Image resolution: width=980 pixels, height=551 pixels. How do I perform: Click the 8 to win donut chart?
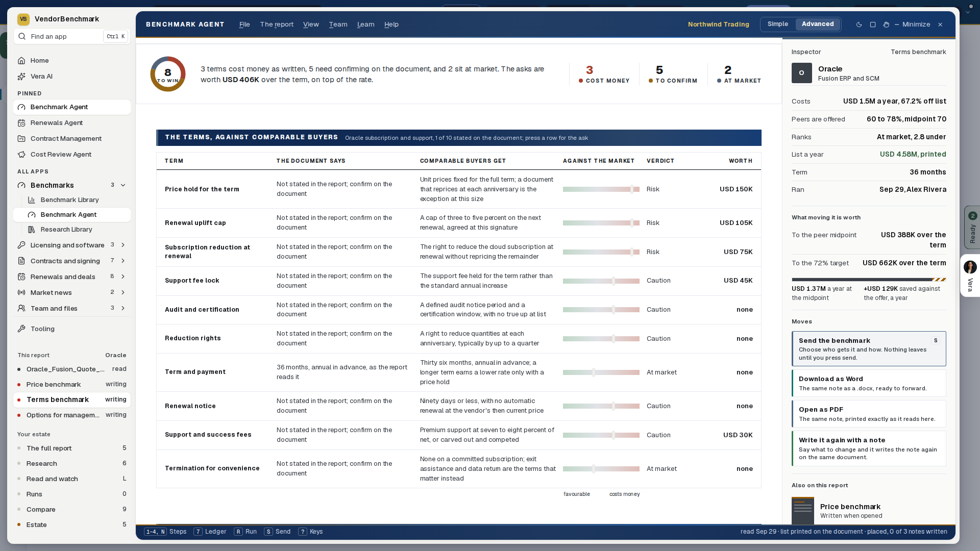[168, 74]
